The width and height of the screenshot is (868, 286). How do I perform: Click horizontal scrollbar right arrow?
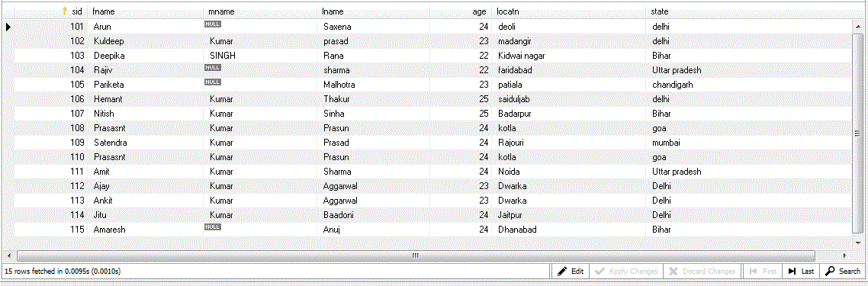click(x=845, y=255)
